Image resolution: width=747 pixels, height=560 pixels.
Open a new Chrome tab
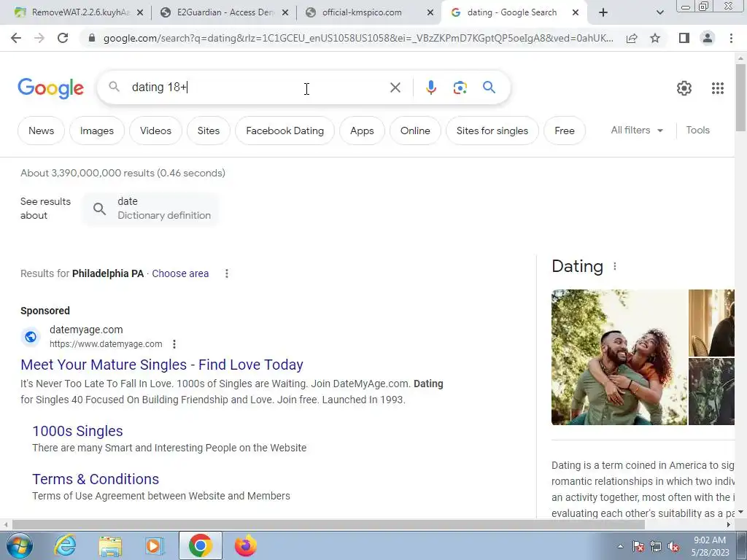pyautogui.click(x=603, y=12)
